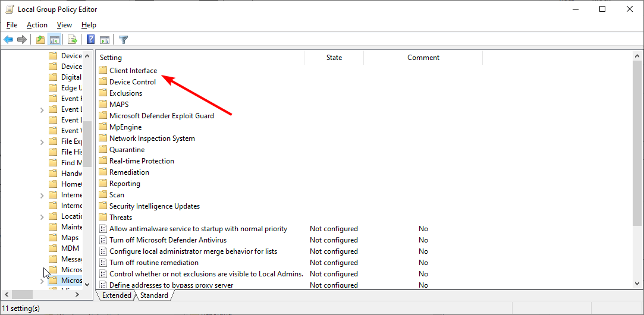Expand the Locatio tree node

pyautogui.click(x=42, y=217)
